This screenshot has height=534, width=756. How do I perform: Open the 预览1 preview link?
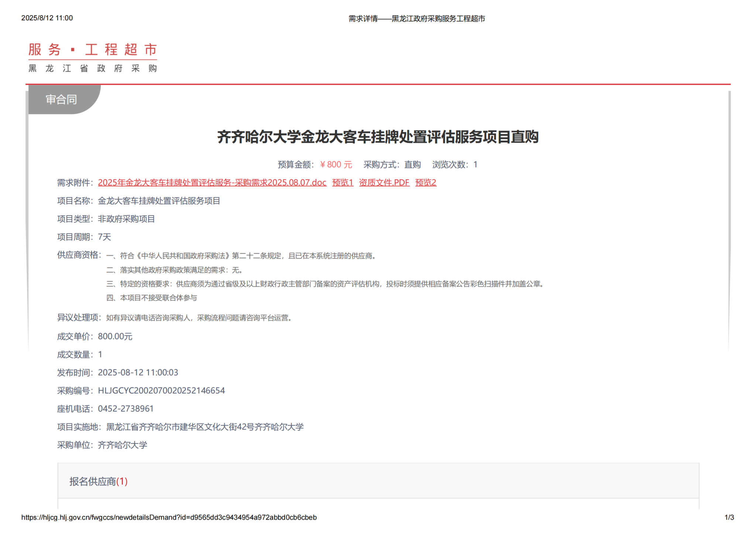pos(343,183)
